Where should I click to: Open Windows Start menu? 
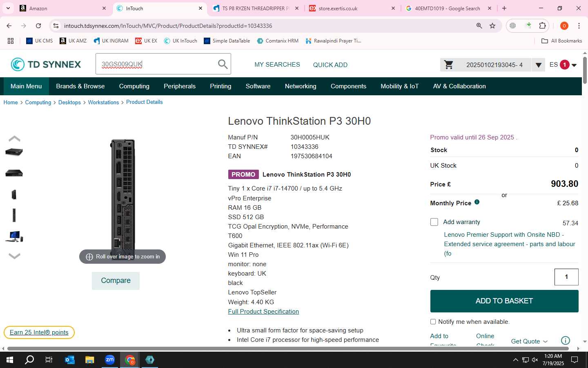(x=10, y=360)
